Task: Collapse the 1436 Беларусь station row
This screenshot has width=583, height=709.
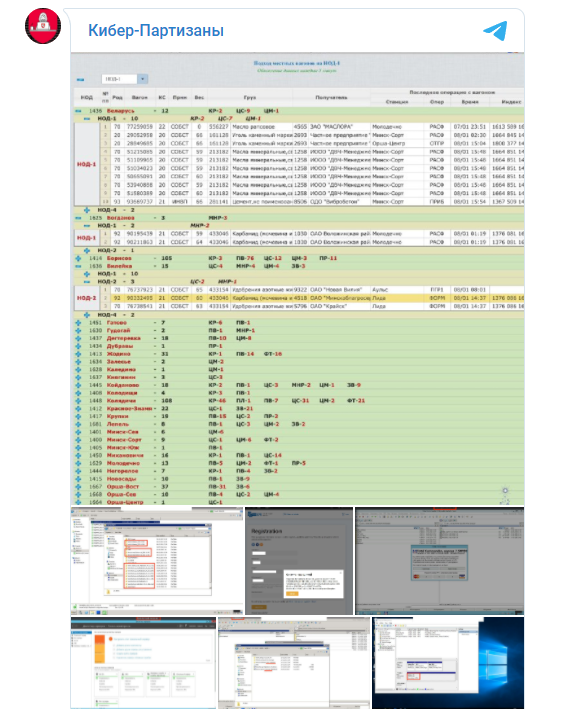Action: [78, 111]
